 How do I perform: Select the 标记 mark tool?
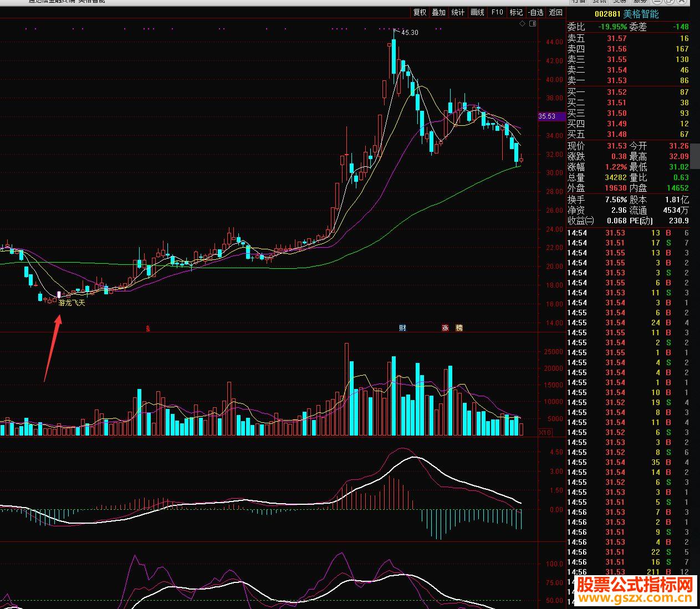(x=516, y=12)
